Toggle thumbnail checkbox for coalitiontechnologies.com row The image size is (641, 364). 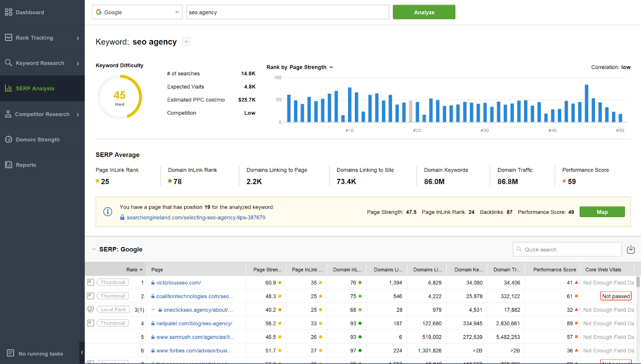(91, 296)
